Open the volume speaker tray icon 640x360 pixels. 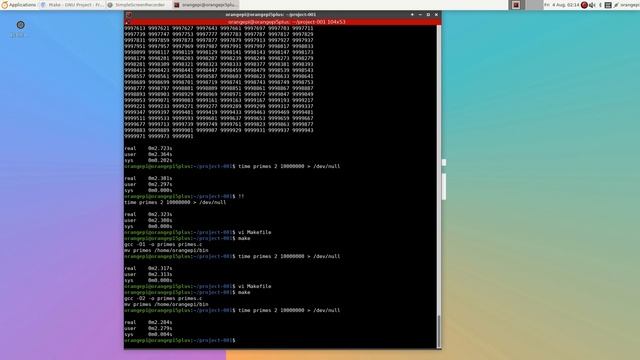(592, 5)
